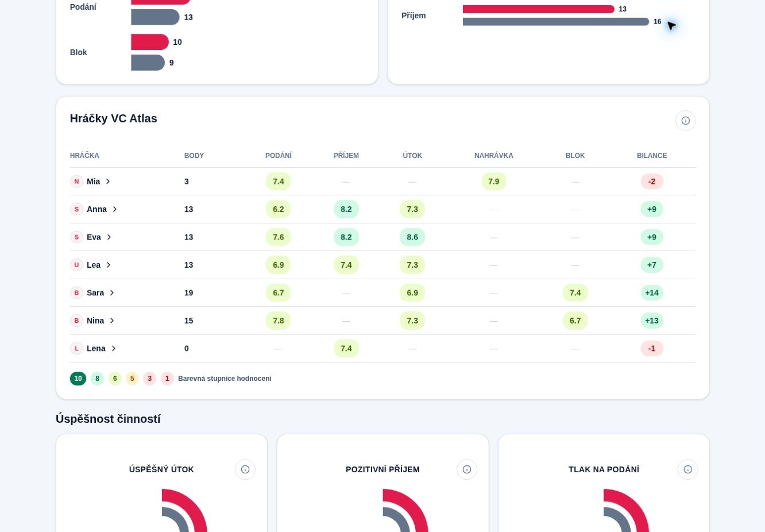Click the dark green 10 rating swatch
This screenshot has width=765, height=532.
78,379
